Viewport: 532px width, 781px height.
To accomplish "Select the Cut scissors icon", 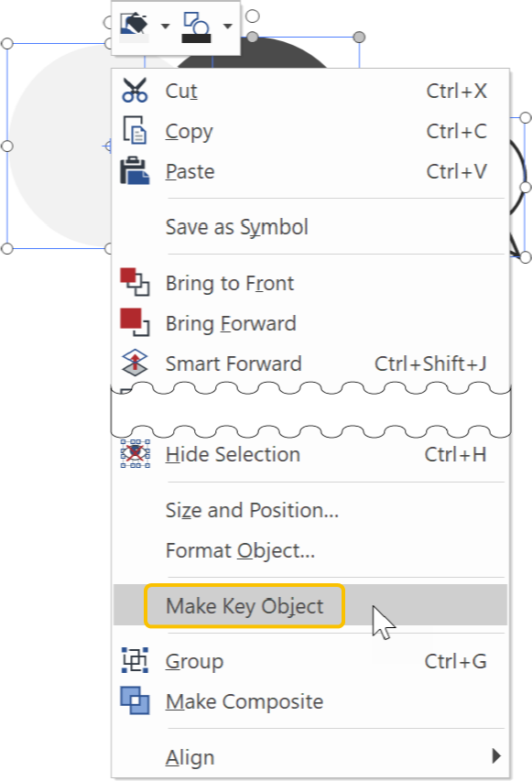I will point(134,91).
